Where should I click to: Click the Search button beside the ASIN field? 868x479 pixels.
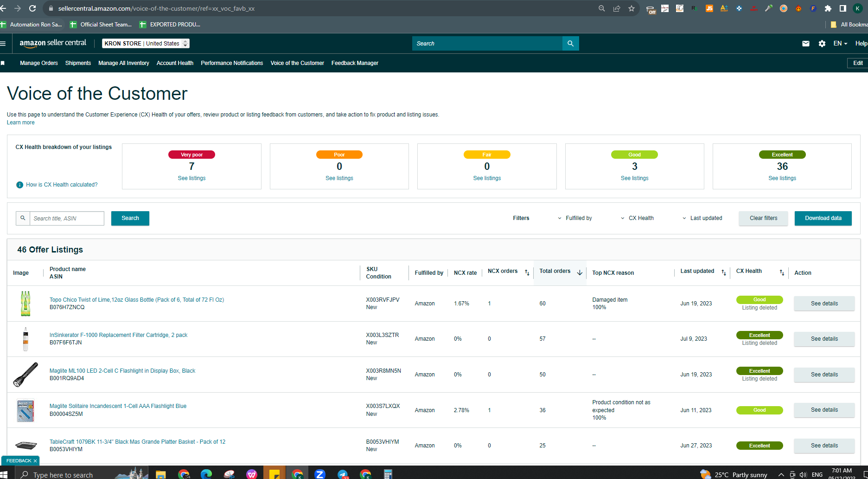coord(130,218)
